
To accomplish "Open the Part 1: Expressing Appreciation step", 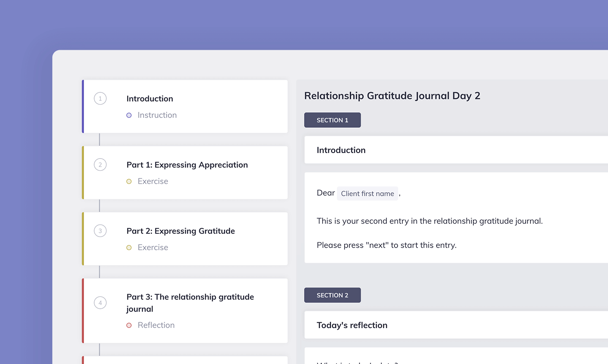I will pos(185,173).
